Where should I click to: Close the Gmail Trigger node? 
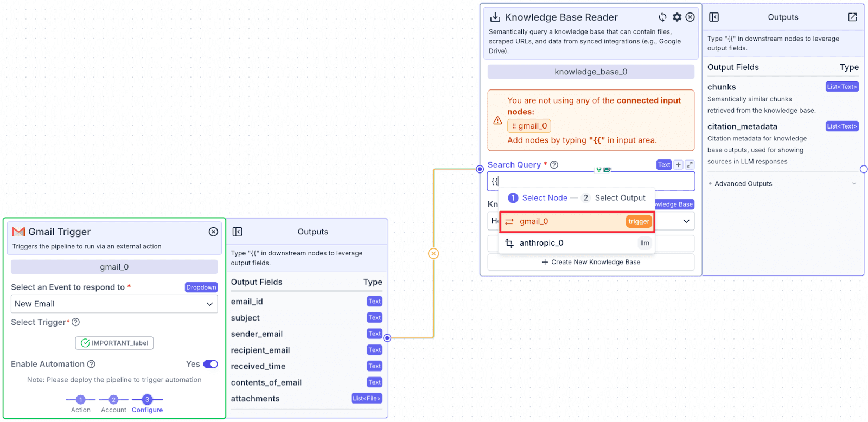[213, 232]
